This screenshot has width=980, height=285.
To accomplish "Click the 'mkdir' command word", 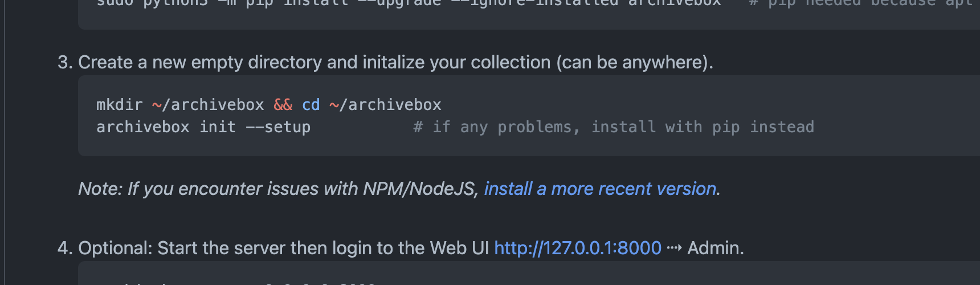I will [119, 105].
